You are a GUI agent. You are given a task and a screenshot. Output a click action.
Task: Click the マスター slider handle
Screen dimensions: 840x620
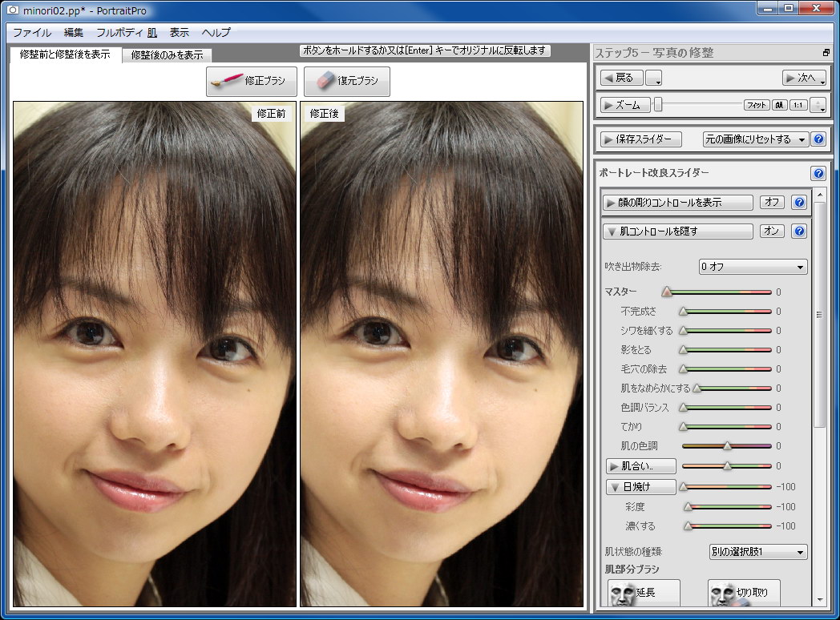tap(666, 292)
